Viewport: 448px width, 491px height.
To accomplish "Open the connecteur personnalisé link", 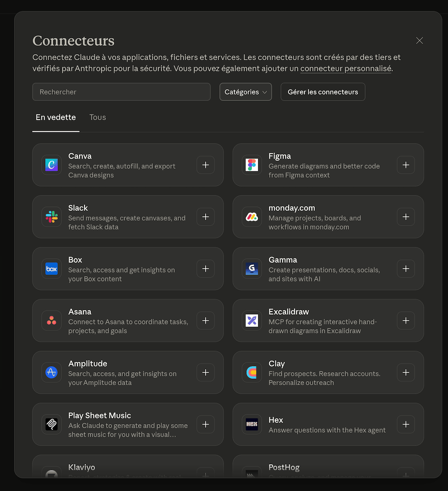I will click(346, 69).
